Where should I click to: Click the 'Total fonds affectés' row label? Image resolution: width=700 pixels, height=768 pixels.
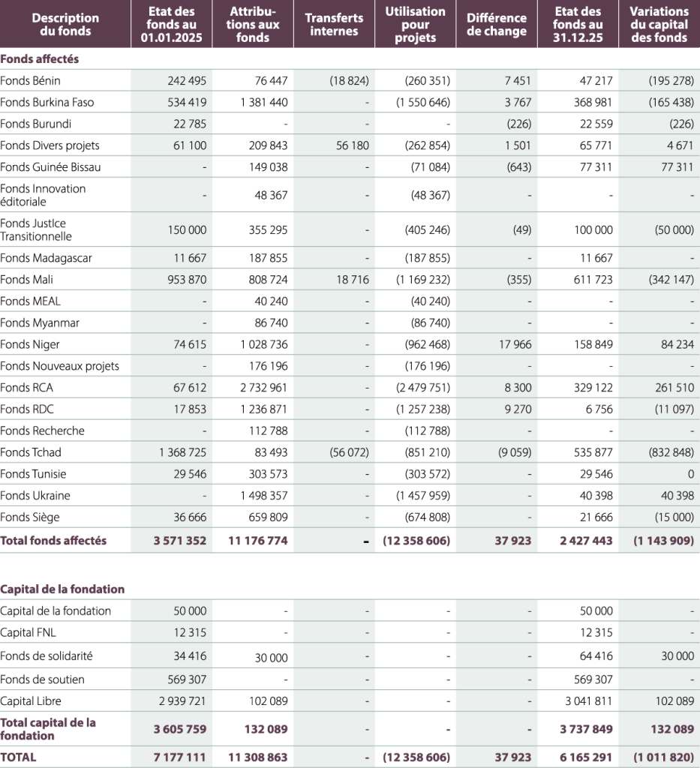point(53,540)
